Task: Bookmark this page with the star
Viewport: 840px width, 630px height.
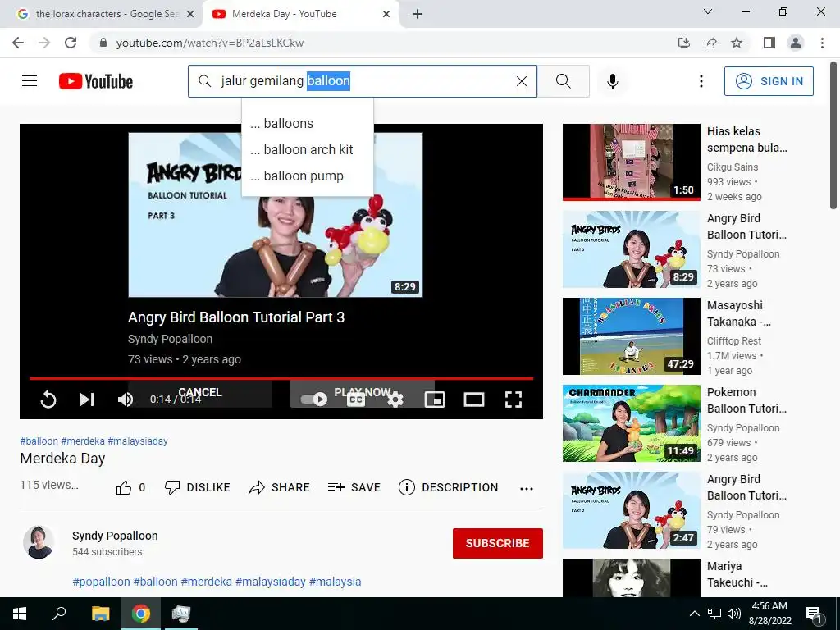Action: pos(737,43)
